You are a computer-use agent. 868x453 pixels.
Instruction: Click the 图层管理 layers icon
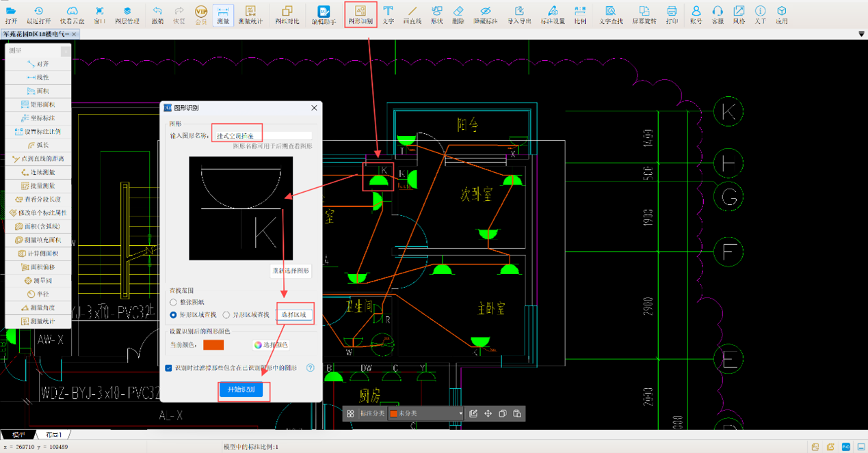click(x=127, y=14)
